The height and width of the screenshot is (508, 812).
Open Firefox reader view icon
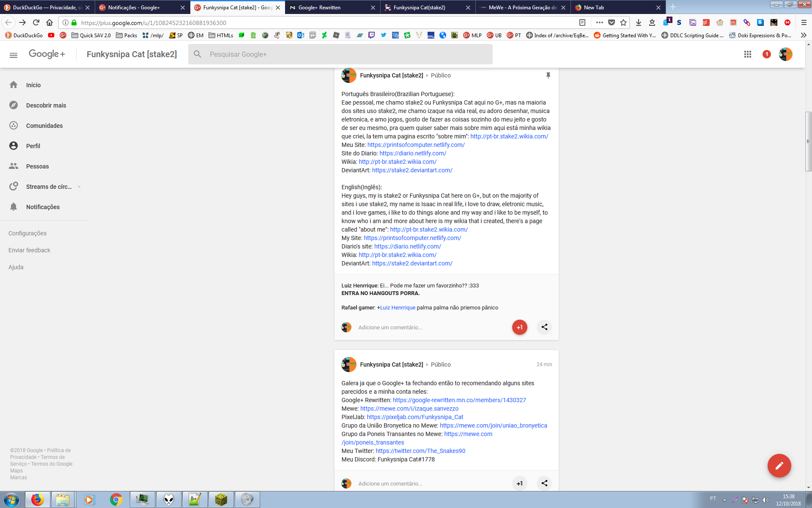click(x=582, y=22)
